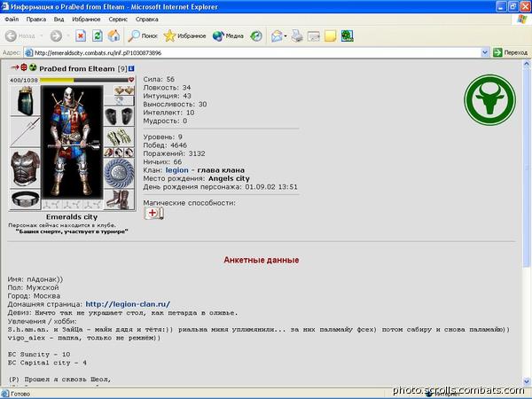Go to Home page icon
The width and height of the screenshot is (532, 399).
point(114,35)
